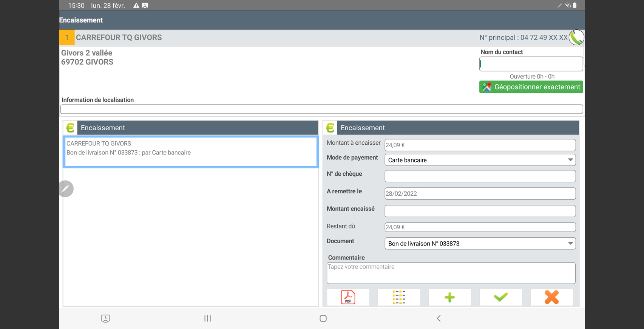The width and height of the screenshot is (644, 329).
Task: Click the PDF export icon button
Action: pyautogui.click(x=348, y=297)
